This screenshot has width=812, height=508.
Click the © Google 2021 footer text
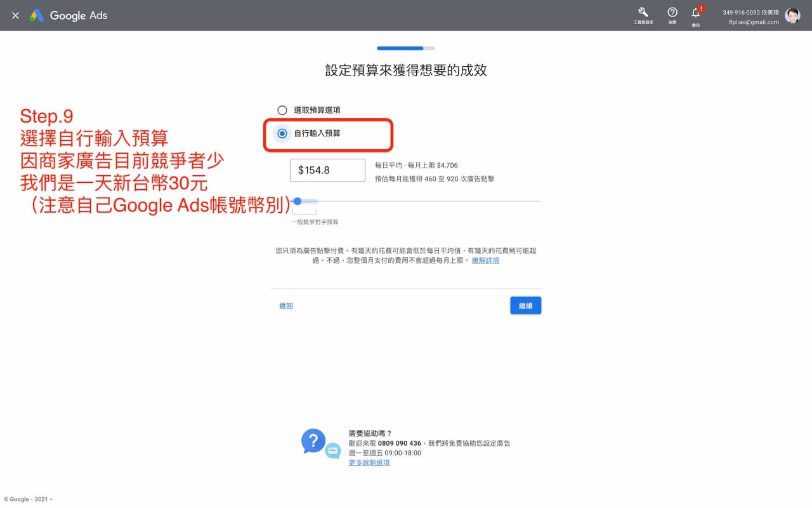(29, 499)
